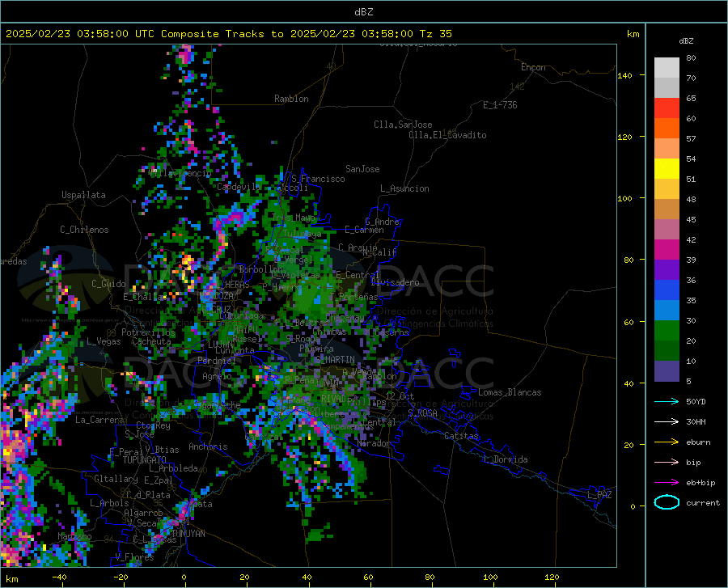Click the Clla.SanJose label on the map
728x588 pixels.
click(403, 125)
